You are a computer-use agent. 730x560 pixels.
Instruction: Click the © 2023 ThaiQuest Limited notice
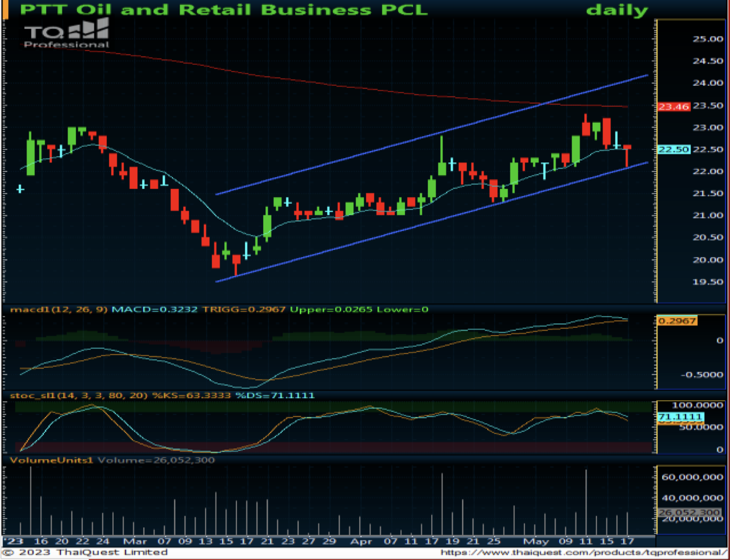[x=85, y=552]
